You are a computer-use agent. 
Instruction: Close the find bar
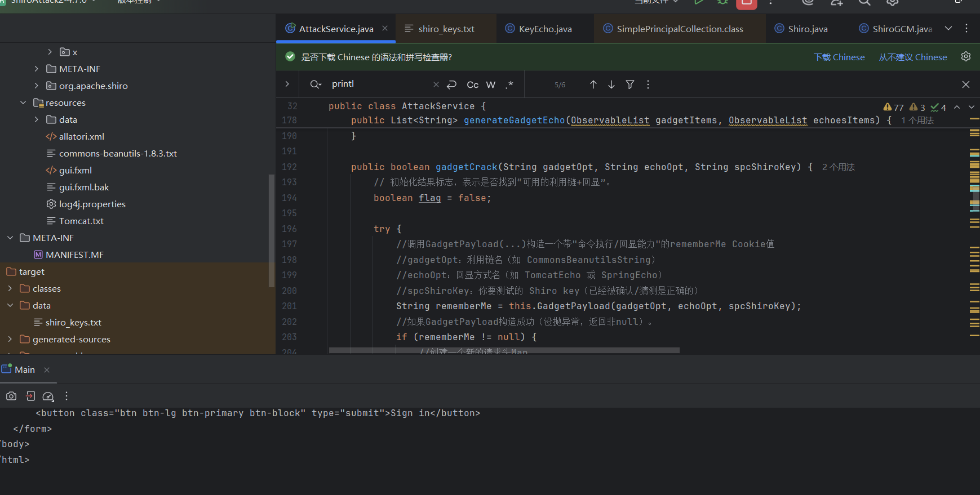[x=965, y=84]
